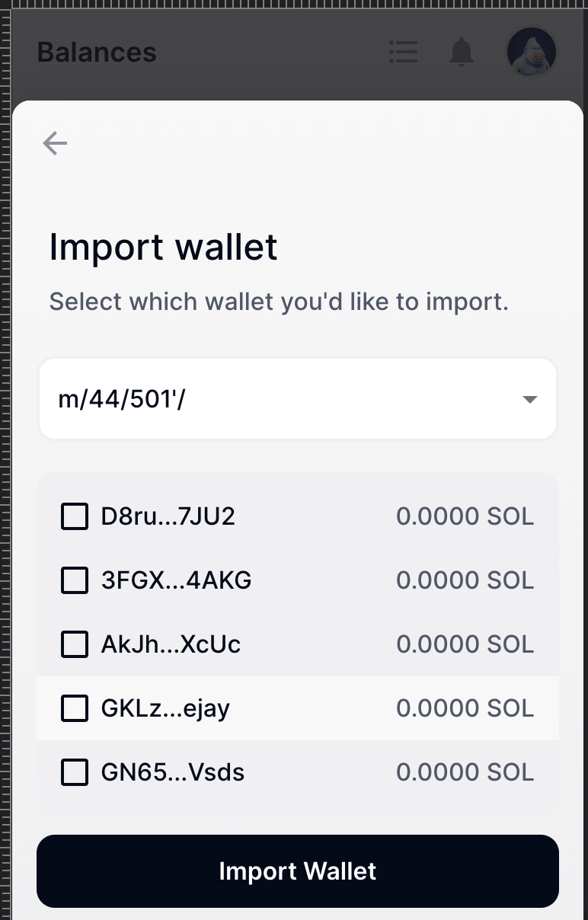Enable the 3FGX...4AKG wallet checkbox
This screenshot has width=588, height=920.
point(74,580)
